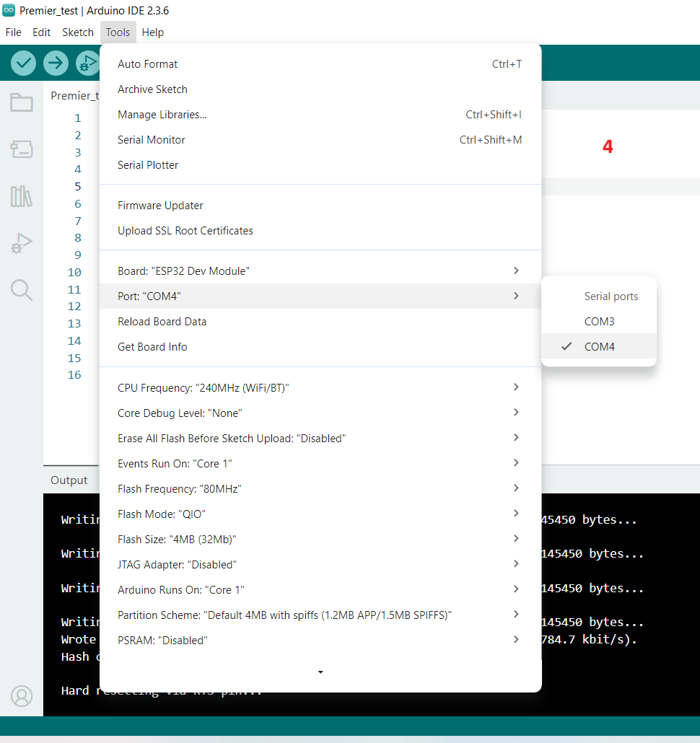Start debugging with the toolbar debug icon
This screenshot has height=743, width=700.
(x=87, y=63)
